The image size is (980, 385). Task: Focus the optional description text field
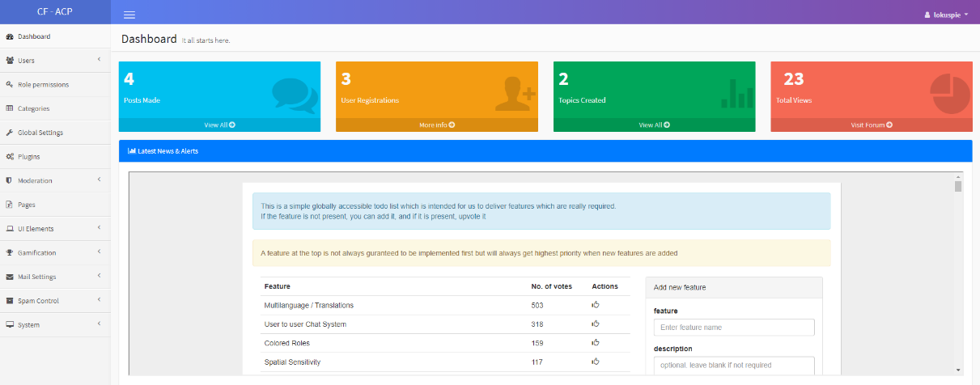pos(734,365)
